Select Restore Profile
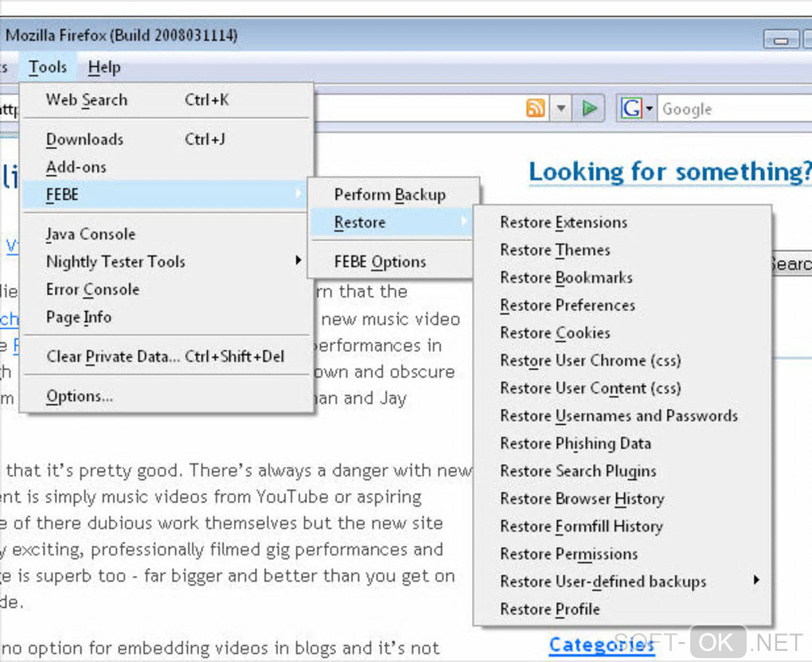The height and width of the screenshot is (662, 812). click(x=623, y=609)
